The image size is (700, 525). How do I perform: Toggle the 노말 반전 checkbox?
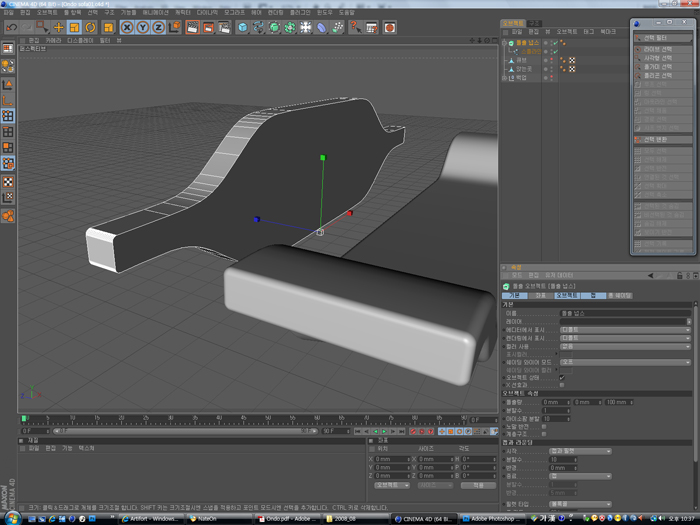click(x=545, y=426)
